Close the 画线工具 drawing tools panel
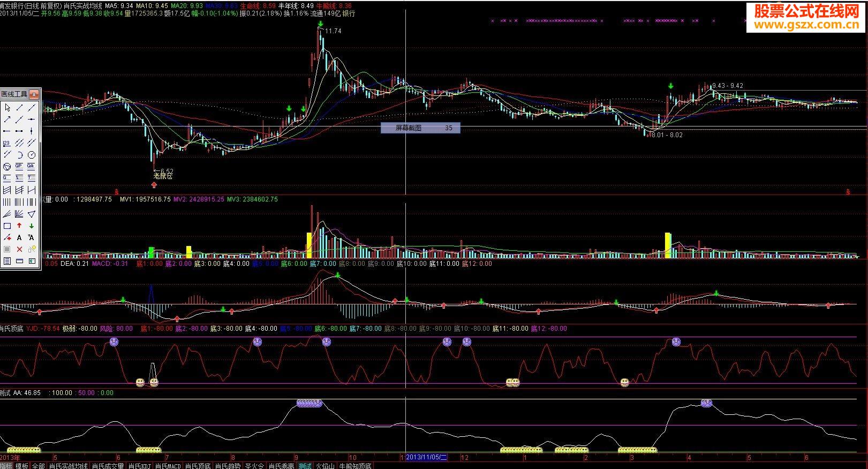868x469 pixels. tap(34, 95)
